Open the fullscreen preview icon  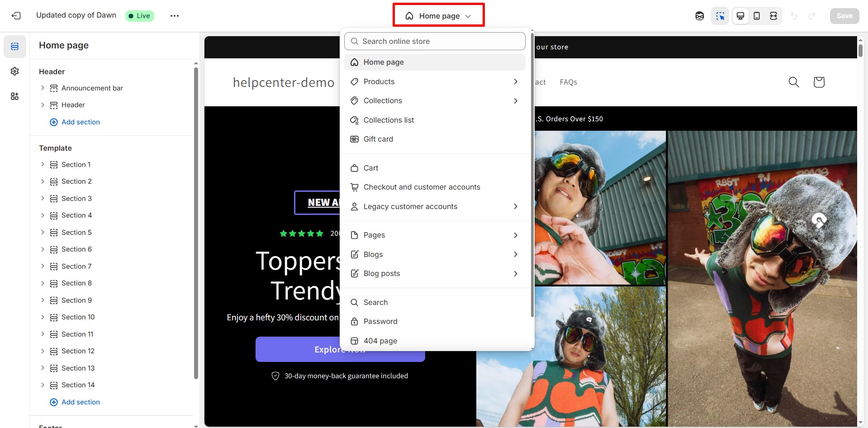[773, 15]
